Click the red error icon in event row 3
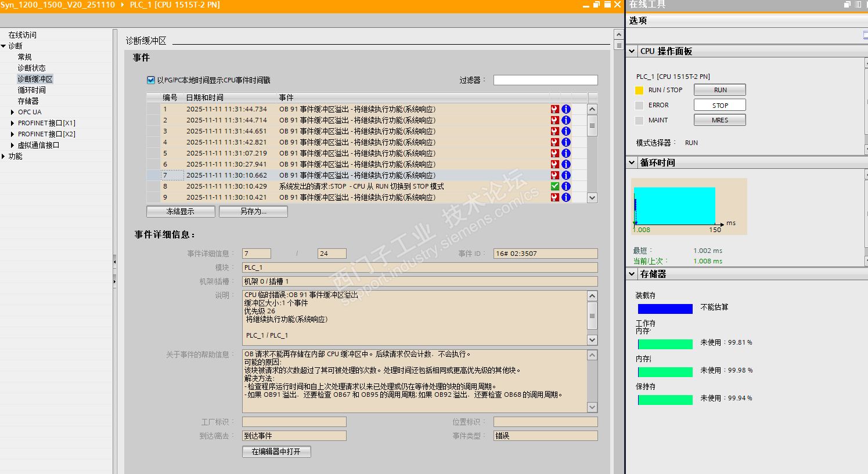Viewport: 868px width, 474px height. pos(555,131)
